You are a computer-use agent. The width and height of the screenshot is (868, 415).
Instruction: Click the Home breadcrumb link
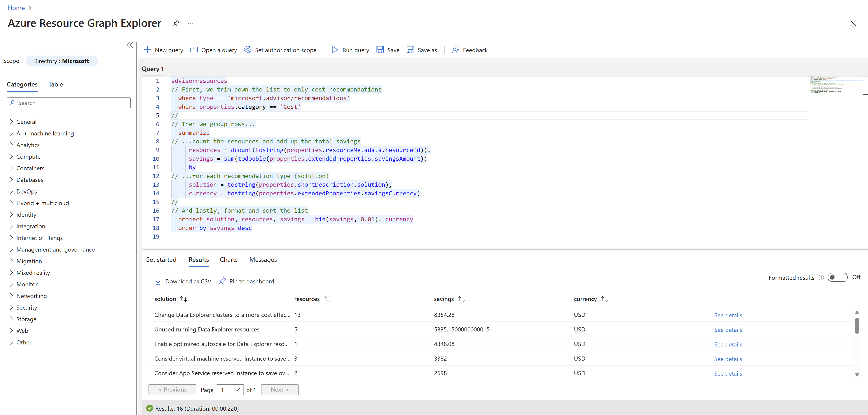[16, 8]
